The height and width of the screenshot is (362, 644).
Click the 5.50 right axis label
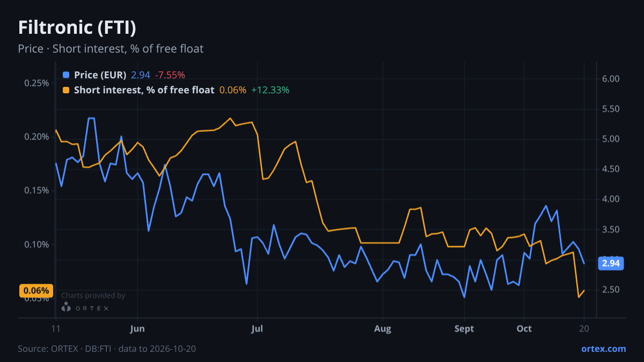click(x=611, y=109)
